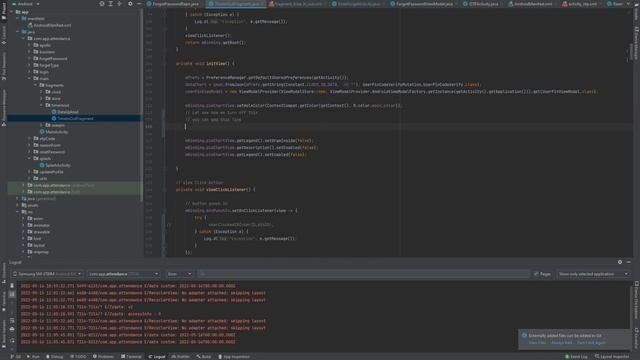
Task: Open the Error log level dropdown
Action: (x=179, y=274)
